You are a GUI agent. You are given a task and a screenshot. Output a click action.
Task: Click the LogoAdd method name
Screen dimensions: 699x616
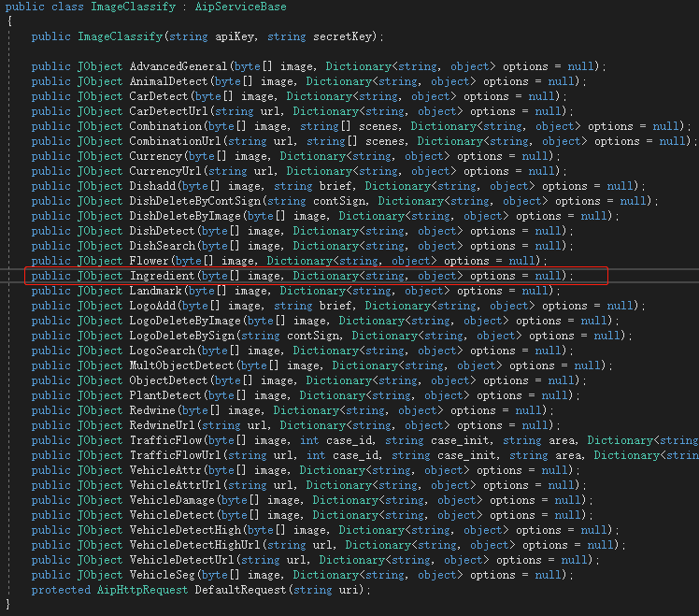(x=152, y=306)
